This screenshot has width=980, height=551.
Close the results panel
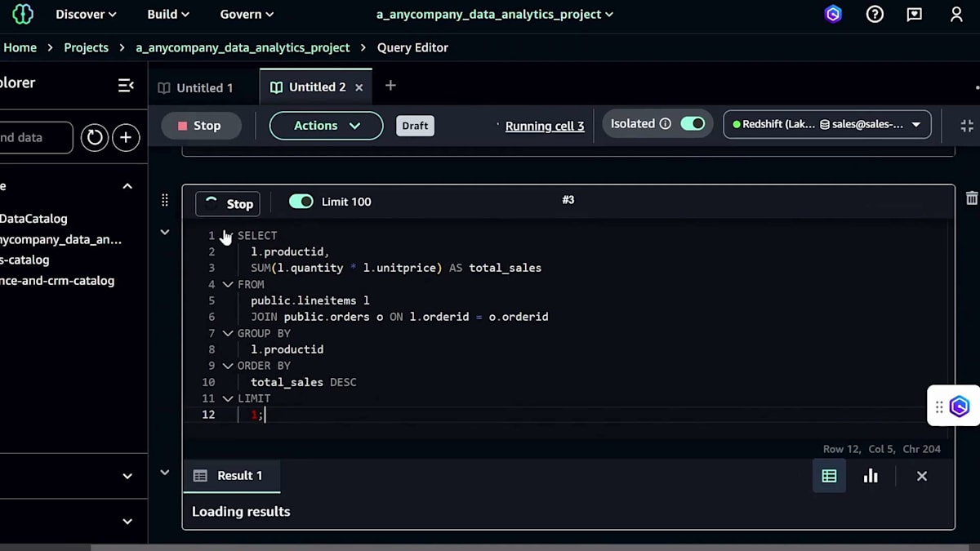(922, 476)
